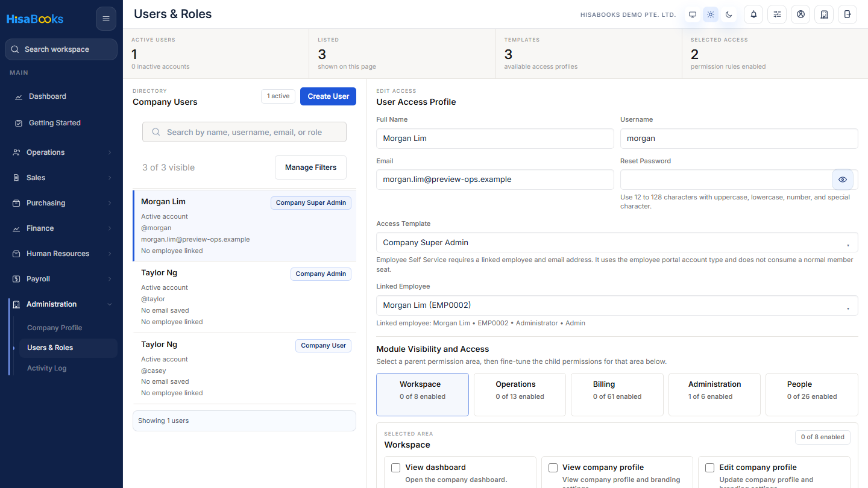
Task: Open the Linked Employee dropdown
Action: (x=617, y=305)
